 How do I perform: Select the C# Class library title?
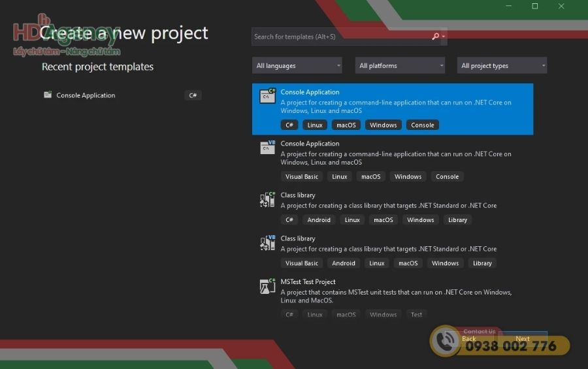click(x=298, y=195)
